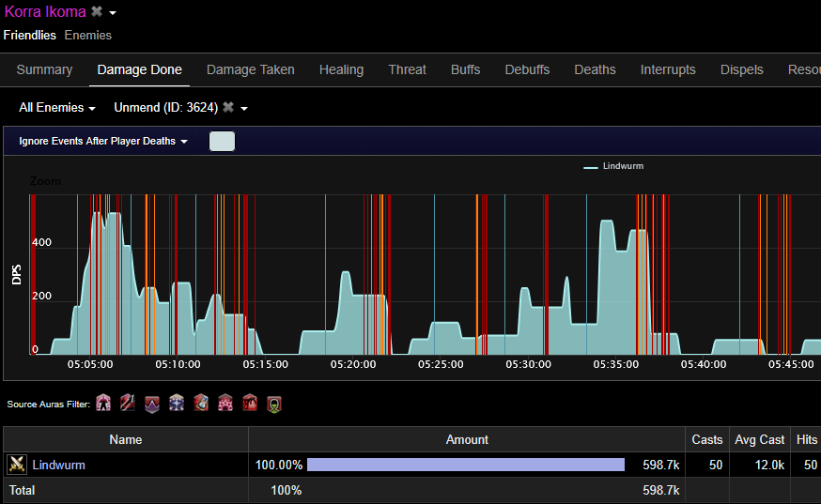Viewport: 821px width, 504px height.
Task: Filter by dark red silhouette aura icon
Action: point(250,404)
